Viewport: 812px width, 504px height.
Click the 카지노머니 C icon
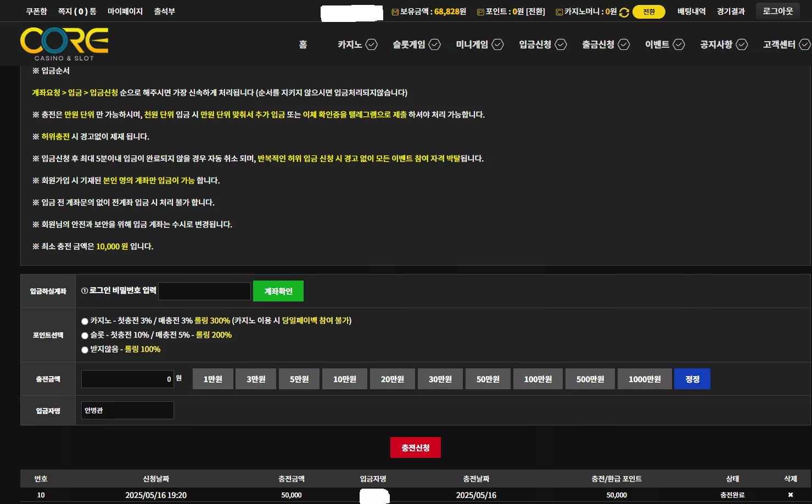(x=559, y=12)
